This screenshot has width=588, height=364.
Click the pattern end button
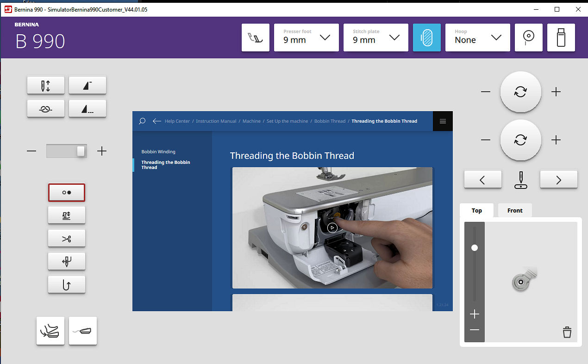88,108
